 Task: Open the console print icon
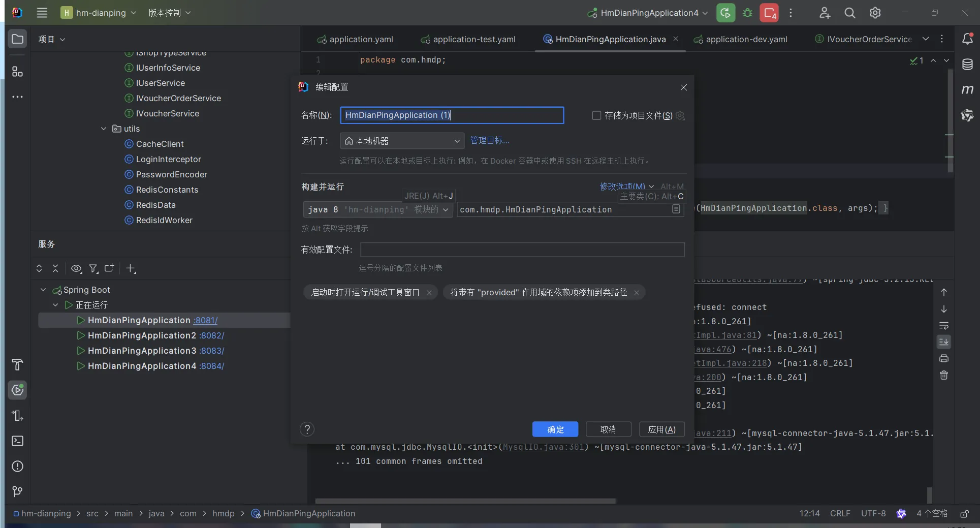(x=944, y=358)
